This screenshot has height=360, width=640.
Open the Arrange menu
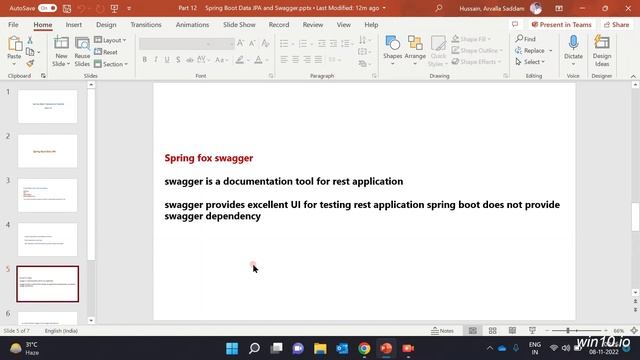pos(415,51)
